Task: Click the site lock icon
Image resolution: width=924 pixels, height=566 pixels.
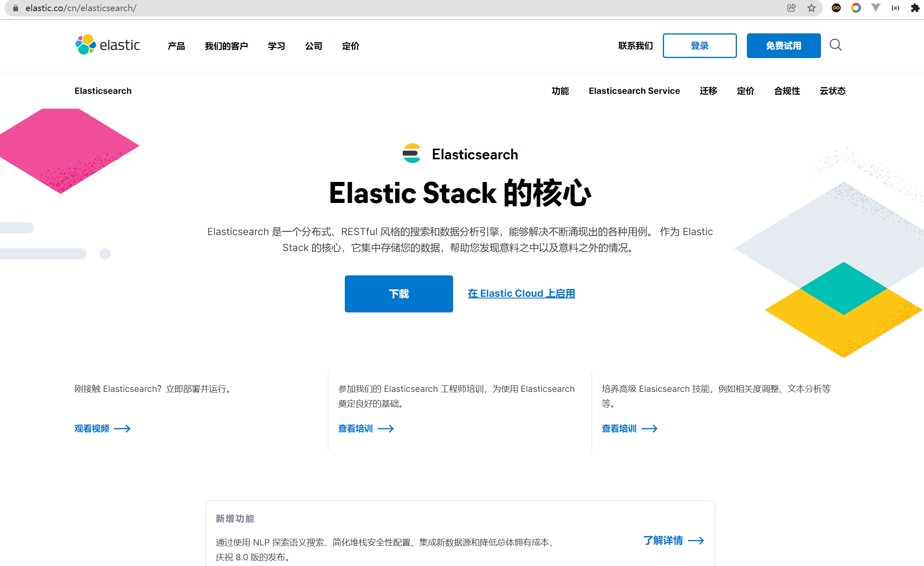Action: click(x=16, y=8)
